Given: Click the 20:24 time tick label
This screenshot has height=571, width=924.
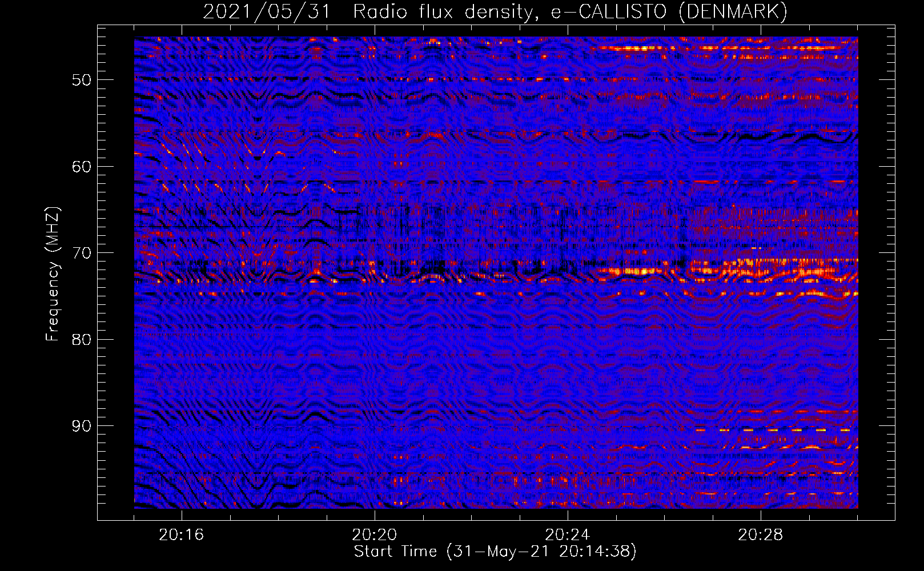Looking at the screenshot, I should (x=568, y=535).
